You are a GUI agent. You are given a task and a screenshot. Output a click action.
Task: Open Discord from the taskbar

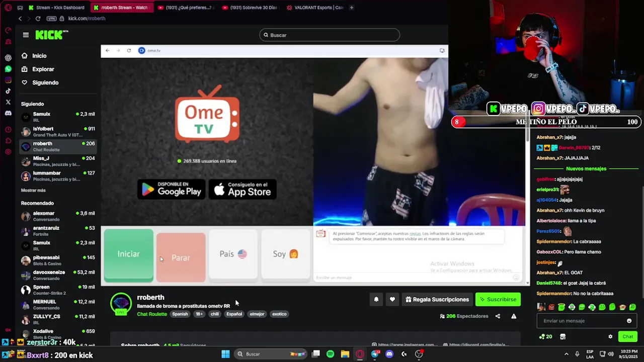tap(389, 354)
